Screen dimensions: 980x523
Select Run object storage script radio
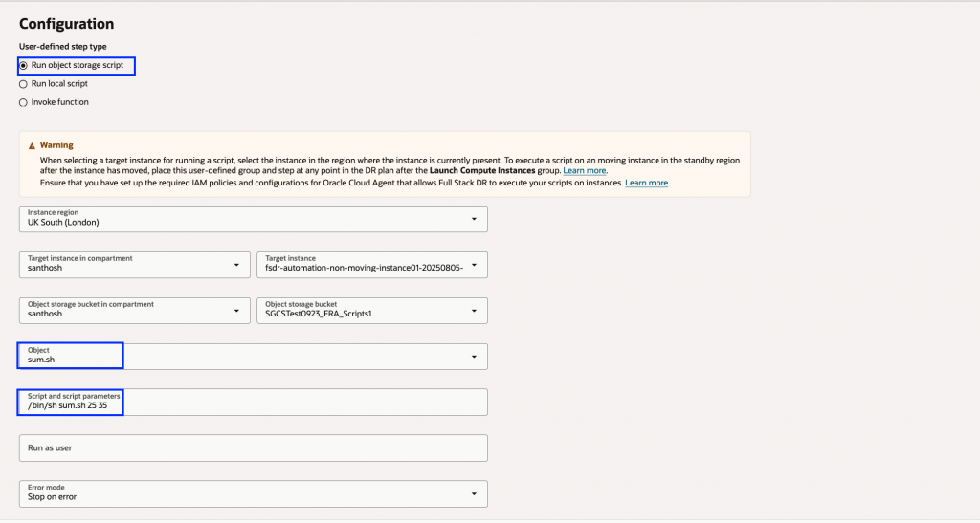(23, 66)
